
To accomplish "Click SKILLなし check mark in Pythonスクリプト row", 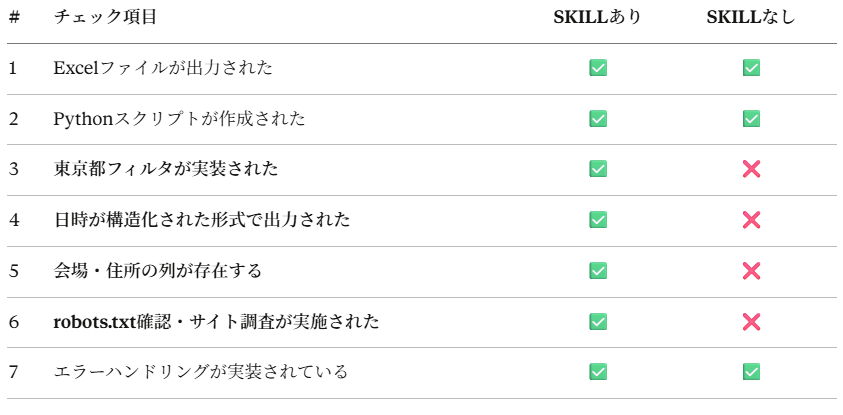I will (752, 119).
